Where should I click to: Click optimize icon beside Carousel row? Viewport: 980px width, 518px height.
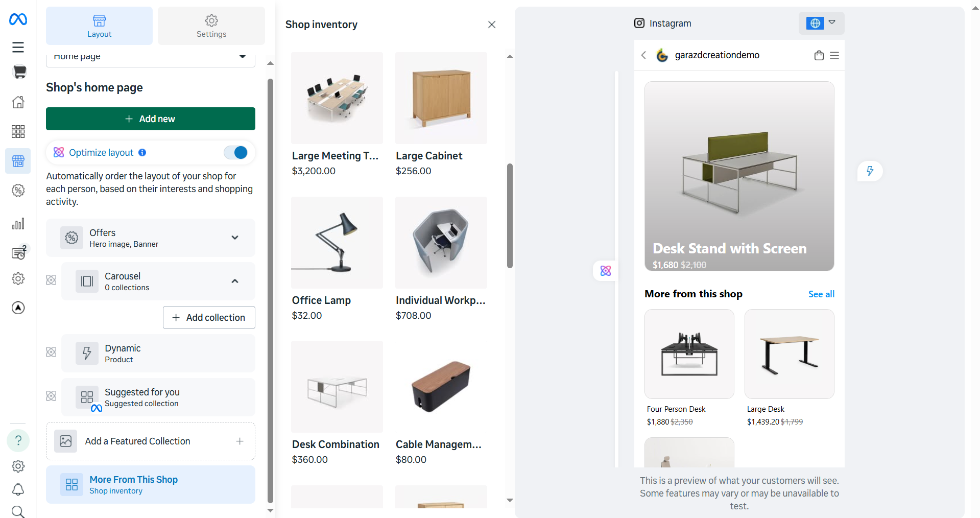tap(51, 280)
